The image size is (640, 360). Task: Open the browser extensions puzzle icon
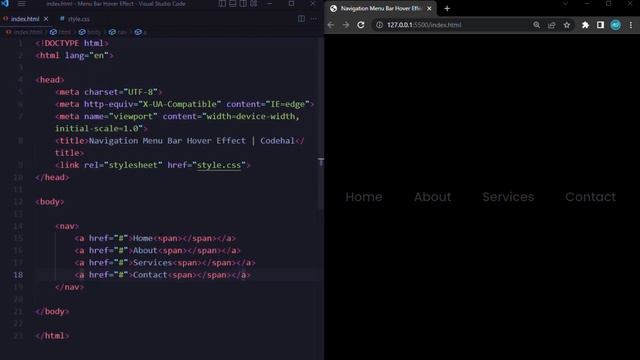pyautogui.click(x=585, y=25)
